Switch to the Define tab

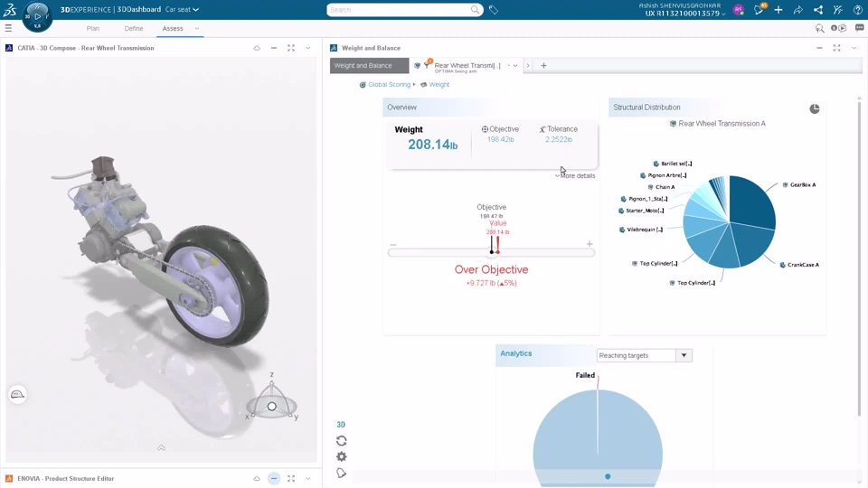click(x=134, y=28)
